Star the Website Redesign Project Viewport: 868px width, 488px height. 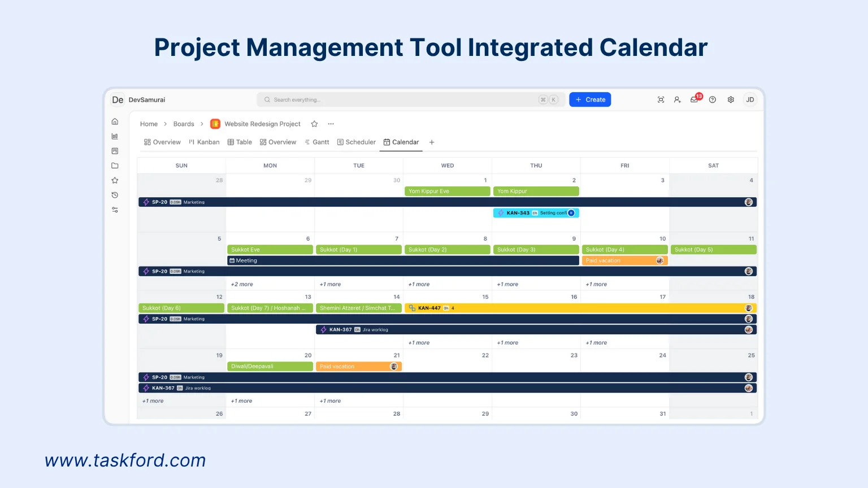point(314,124)
